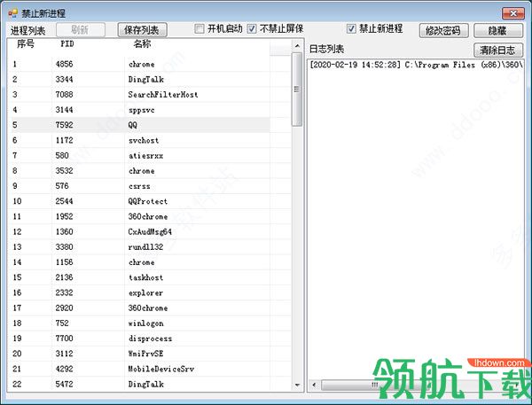Select explorer process row
The width and height of the screenshot is (532, 405).
click(x=141, y=292)
